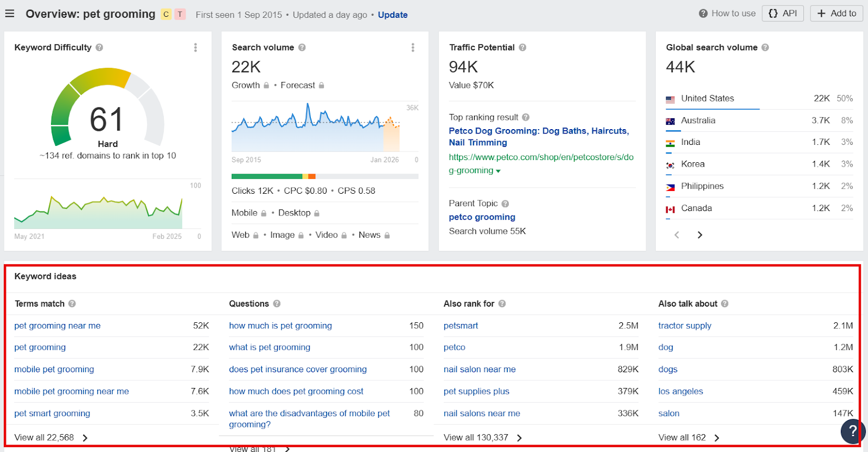View all 130,337 also rank for
Image resolution: width=868 pixels, height=452 pixels.
[483, 437]
